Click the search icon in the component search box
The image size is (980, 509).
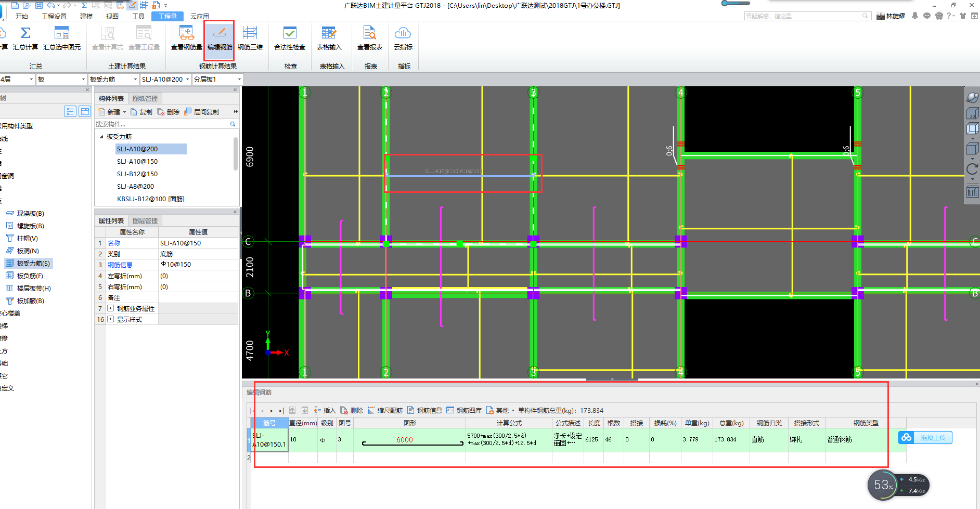pos(233,124)
